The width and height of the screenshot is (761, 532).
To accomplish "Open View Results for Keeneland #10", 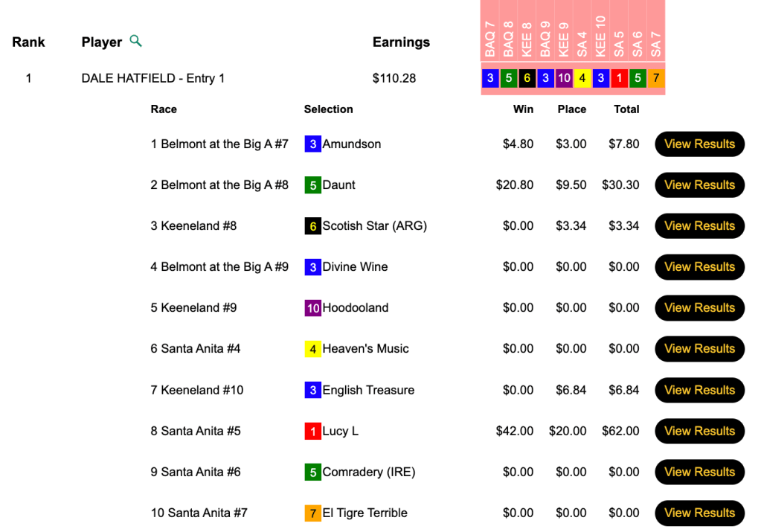I will (699, 390).
